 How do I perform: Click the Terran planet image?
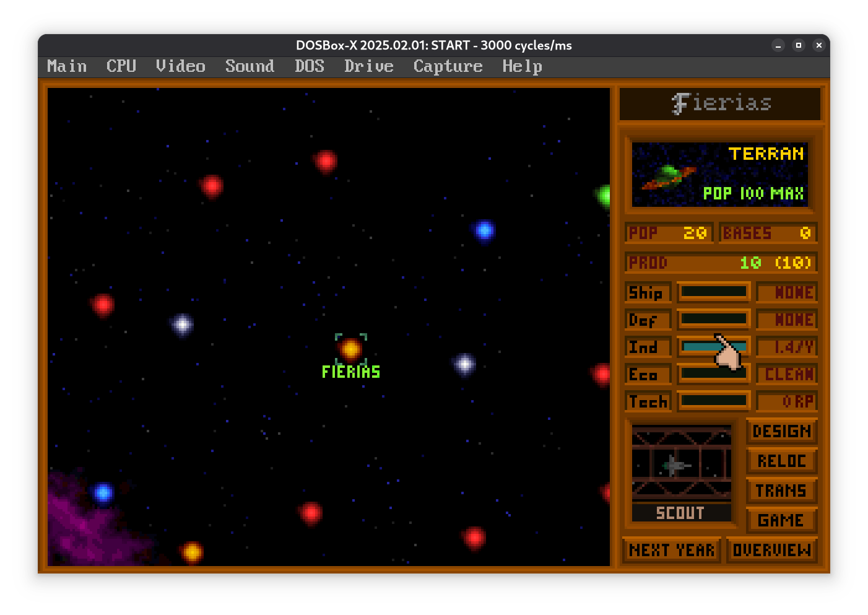(720, 174)
